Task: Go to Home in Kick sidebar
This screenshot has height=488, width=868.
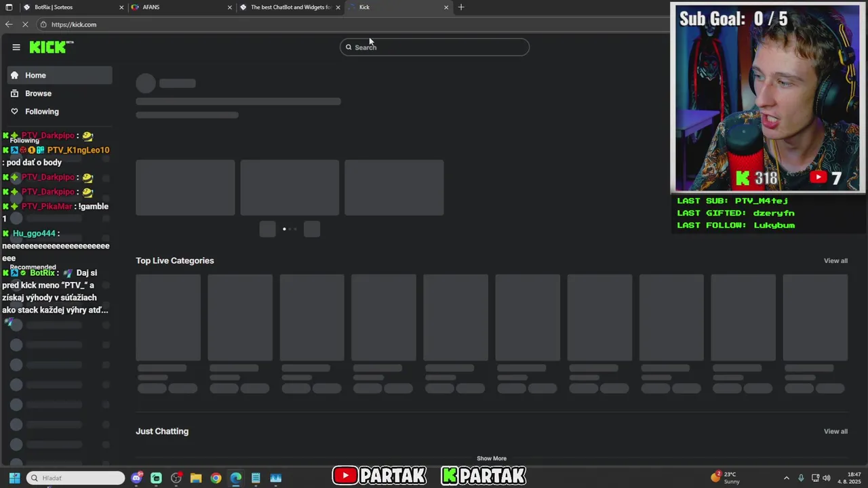Action: coord(60,75)
